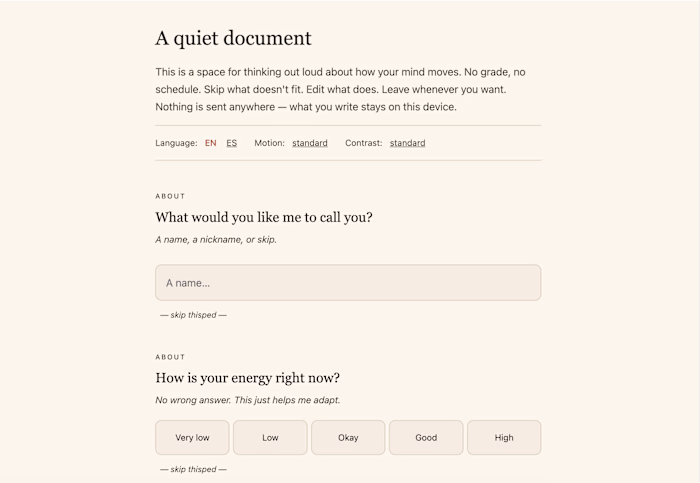This screenshot has width=700, height=483.
Task: Select the High energy option
Action: (504, 437)
